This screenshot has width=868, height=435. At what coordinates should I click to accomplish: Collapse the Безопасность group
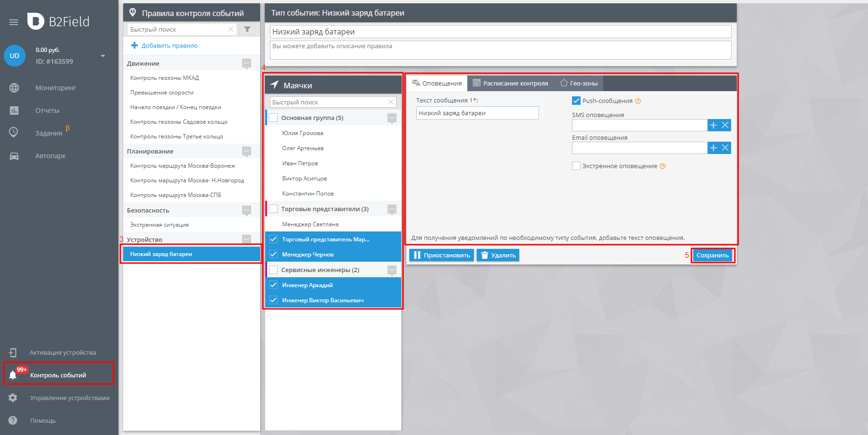[246, 210]
